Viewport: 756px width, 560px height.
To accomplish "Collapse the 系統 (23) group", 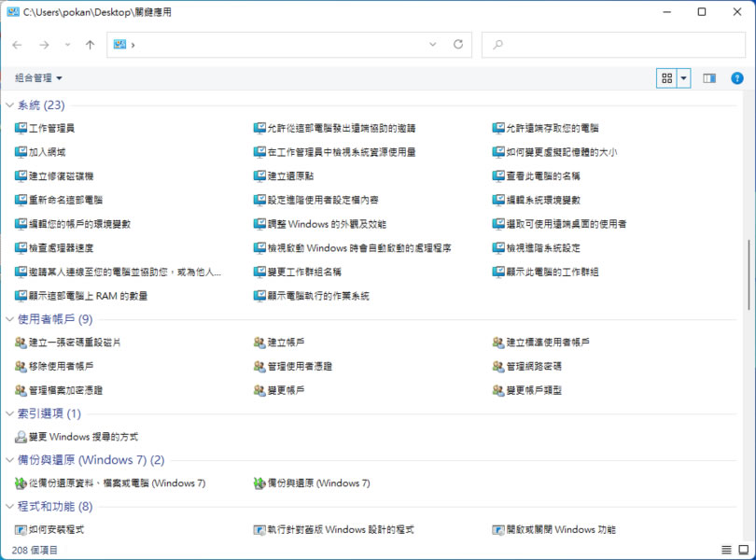I will [x=9, y=105].
